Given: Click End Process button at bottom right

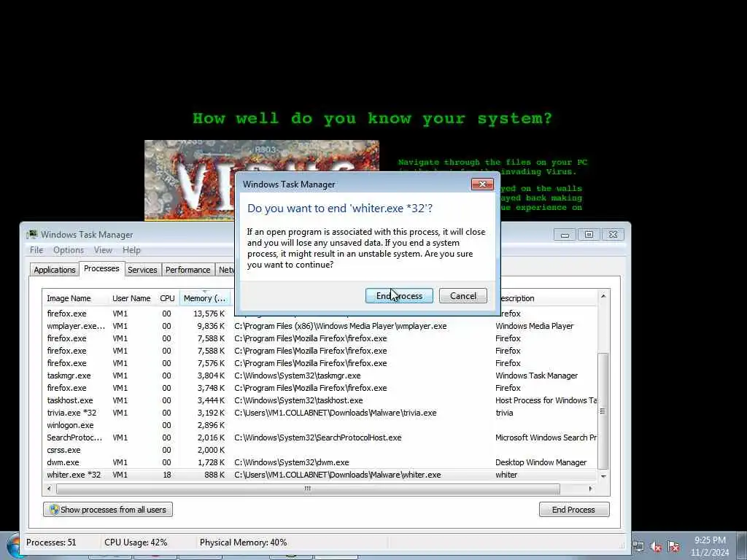Looking at the screenshot, I should (574, 510).
